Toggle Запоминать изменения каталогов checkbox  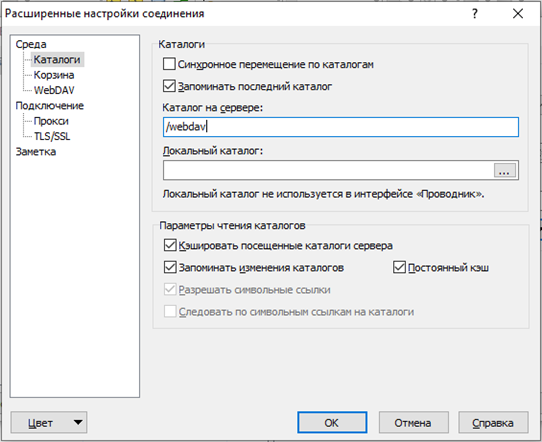(x=170, y=267)
